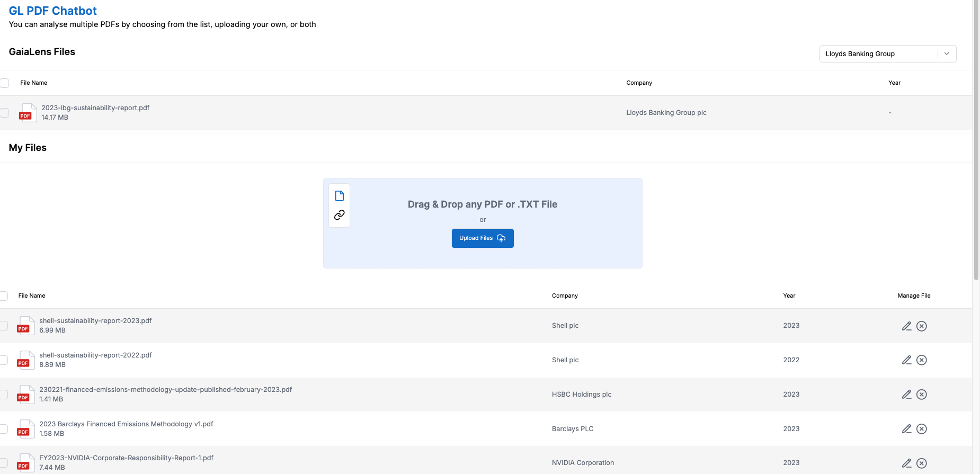Delete the shell-sustainability-report-2023.pdf file
980x474 pixels.
[x=922, y=326]
